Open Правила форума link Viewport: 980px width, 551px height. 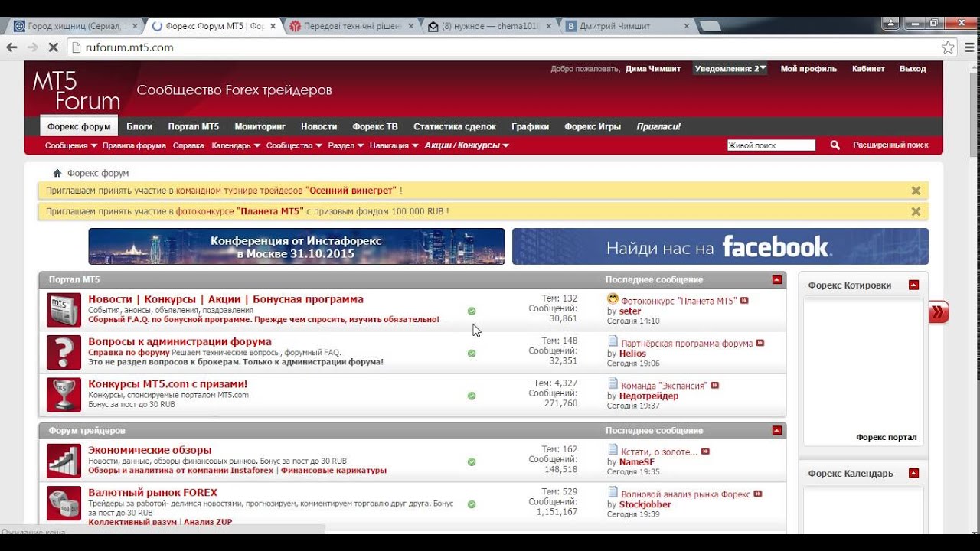pyautogui.click(x=134, y=145)
